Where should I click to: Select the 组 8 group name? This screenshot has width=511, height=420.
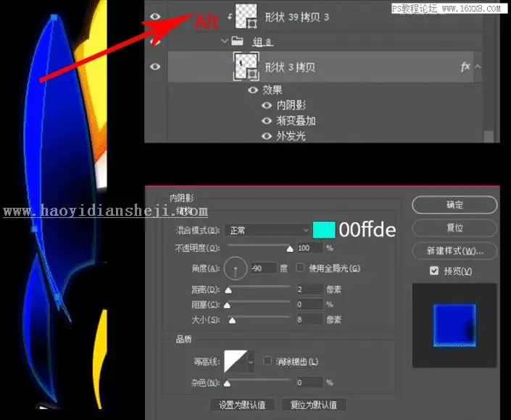tap(262, 42)
